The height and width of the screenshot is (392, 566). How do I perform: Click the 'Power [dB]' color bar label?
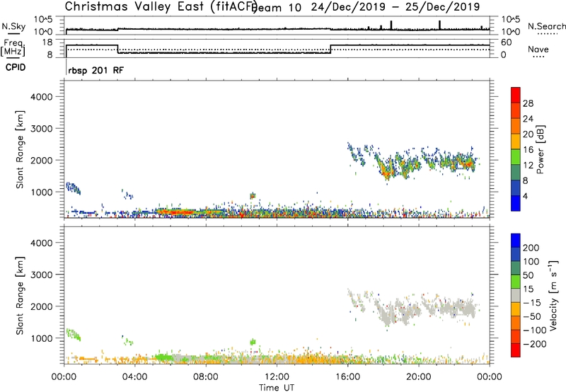540,149
